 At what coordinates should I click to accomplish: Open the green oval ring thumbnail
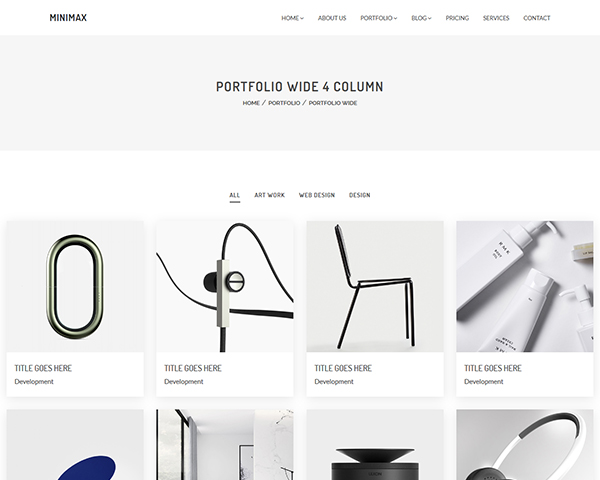pyautogui.click(x=75, y=286)
